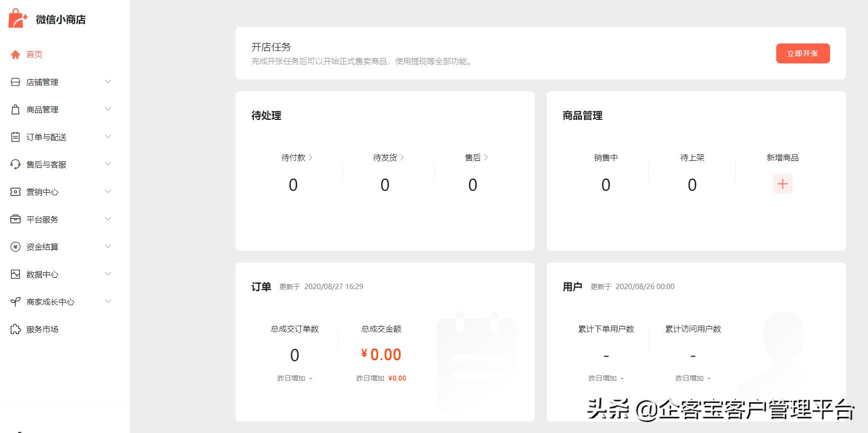Click the 商家成长中心 sprout icon
Image resolution: width=868 pixels, height=433 pixels.
pyautogui.click(x=15, y=302)
